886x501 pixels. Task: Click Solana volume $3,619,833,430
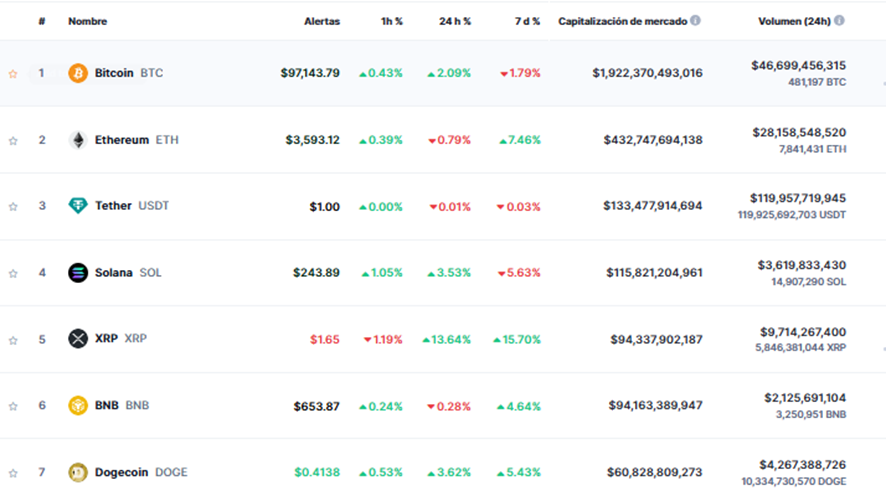pos(802,265)
